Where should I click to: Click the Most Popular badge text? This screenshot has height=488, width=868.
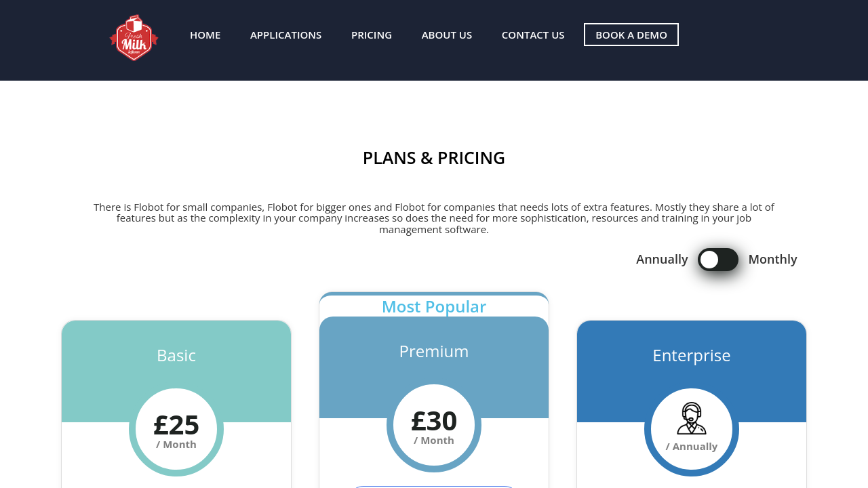click(x=434, y=307)
